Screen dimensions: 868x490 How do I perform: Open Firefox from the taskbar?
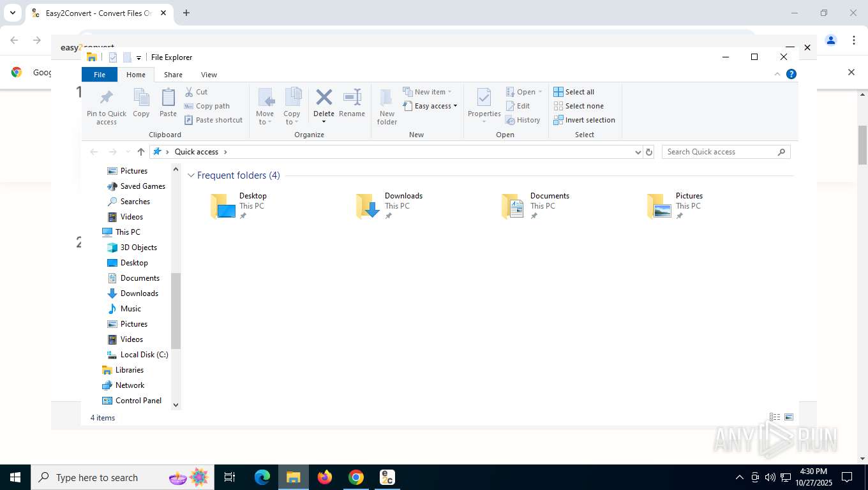[325, 477]
